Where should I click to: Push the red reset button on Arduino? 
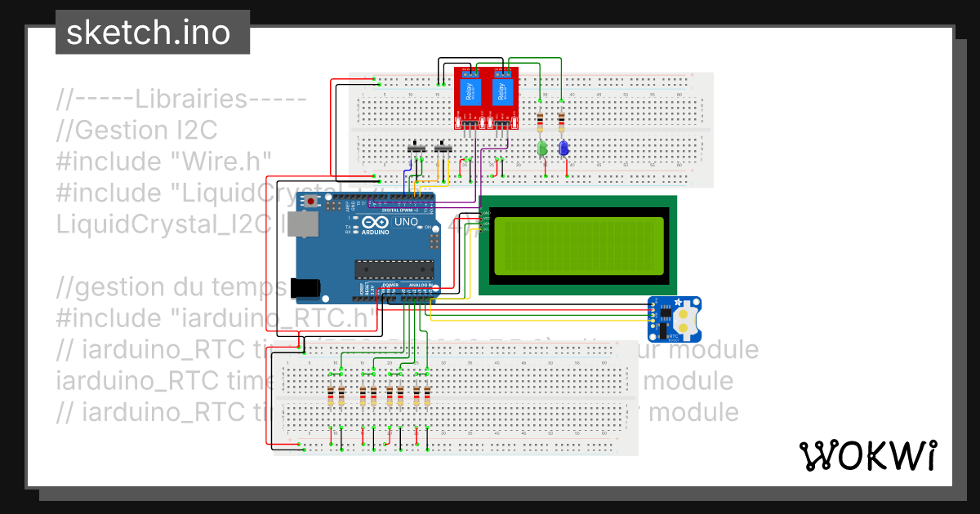(x=311, y=201)
